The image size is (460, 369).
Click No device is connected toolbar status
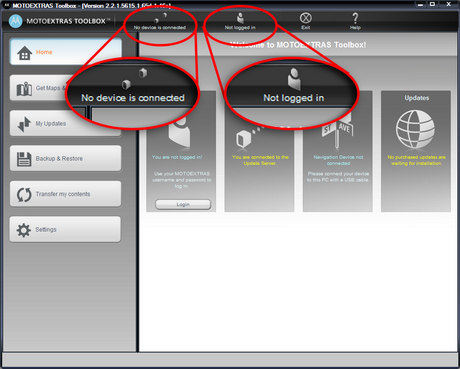click(x=160, y=21)
